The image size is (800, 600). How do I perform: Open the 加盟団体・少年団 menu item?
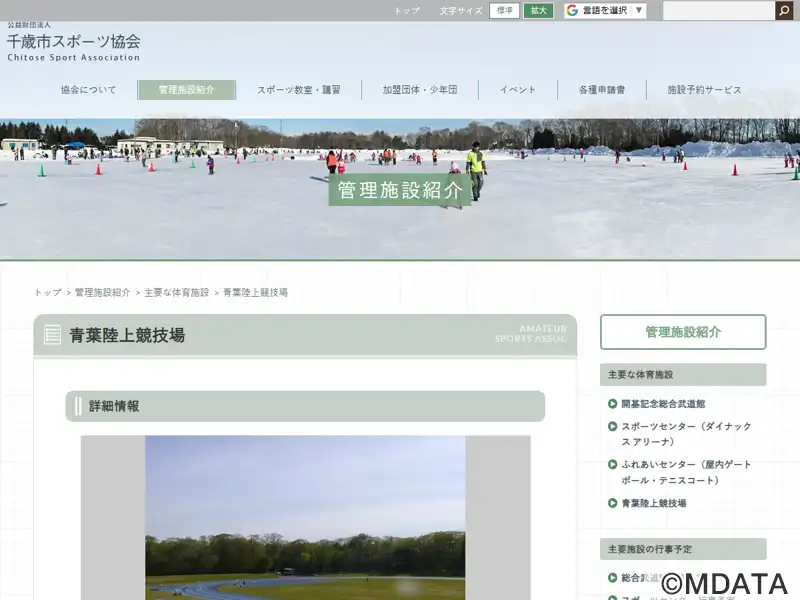point(419,90)
